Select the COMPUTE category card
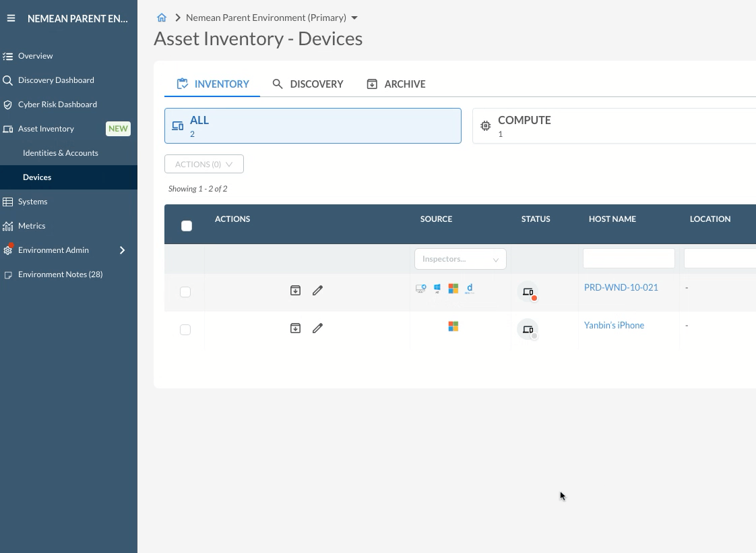 point(615,126)
